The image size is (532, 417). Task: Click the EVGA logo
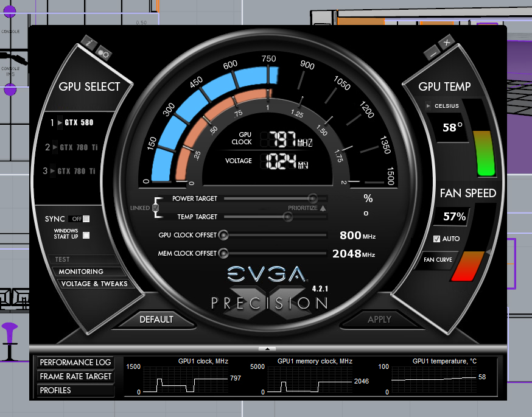click(x=267, y=274)
